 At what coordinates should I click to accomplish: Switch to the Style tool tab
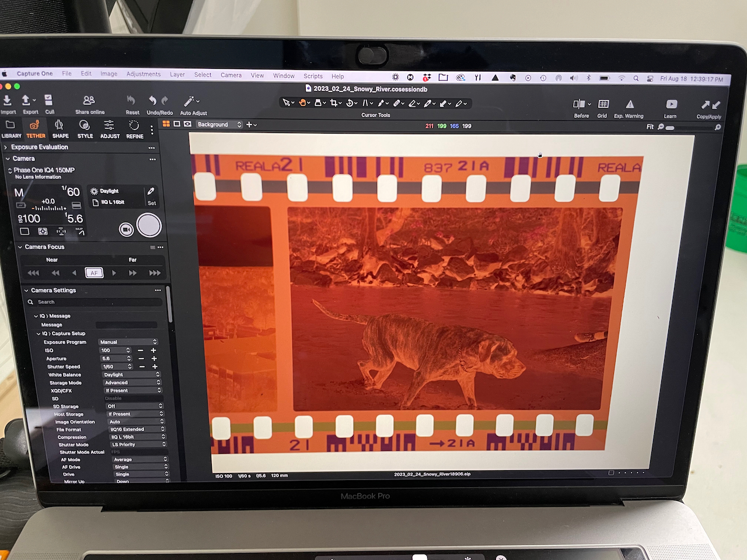tap(85, 129)
